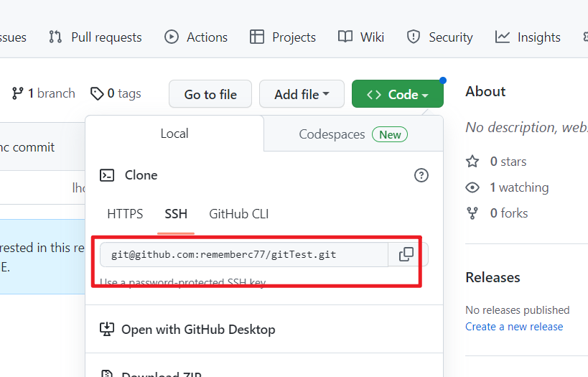
Task: View the 0 tags link
Action: (116, 93)
